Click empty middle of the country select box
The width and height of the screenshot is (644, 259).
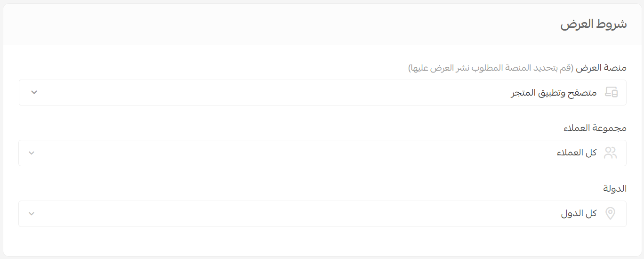click(x=282, y=214)
